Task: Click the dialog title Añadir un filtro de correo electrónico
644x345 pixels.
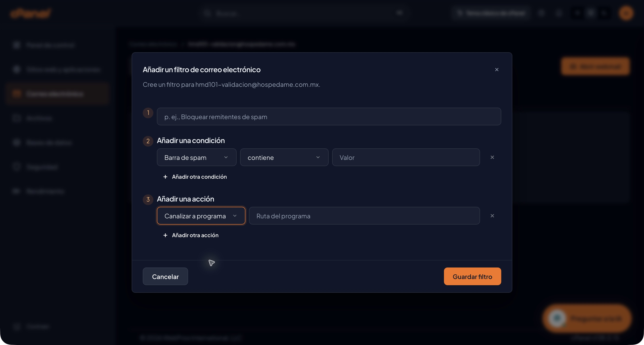Action: click(202, 70)
